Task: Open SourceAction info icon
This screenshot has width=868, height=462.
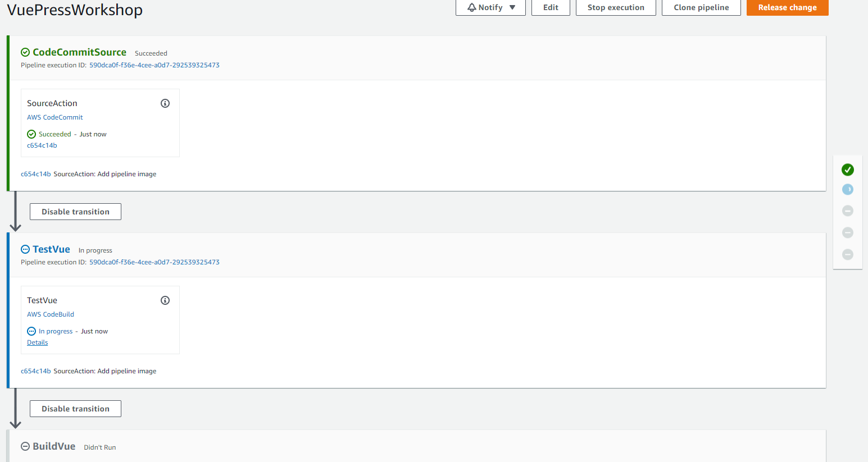Action: click(165, 103)
